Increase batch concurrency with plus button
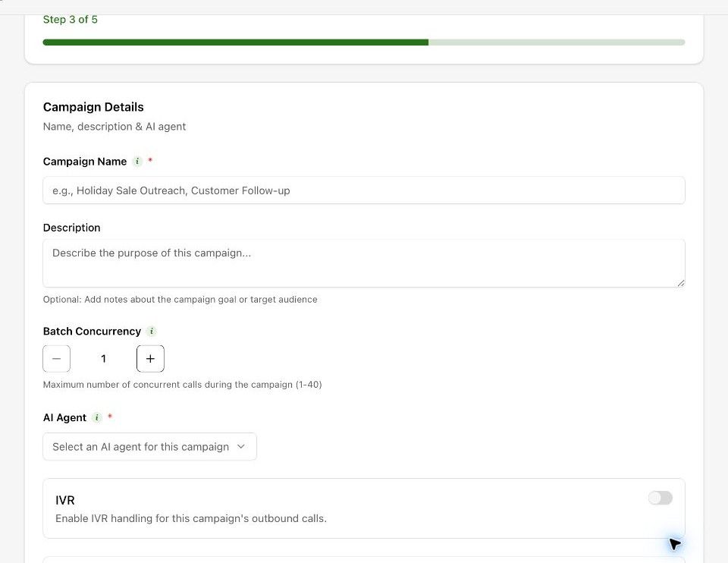The height and width of the screenshot is (563, 728). pyautogui.click(x=150, y=359)
